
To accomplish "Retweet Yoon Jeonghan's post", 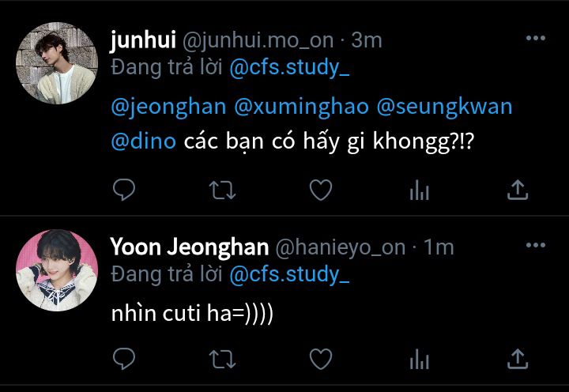I will (x=222, y=360).
